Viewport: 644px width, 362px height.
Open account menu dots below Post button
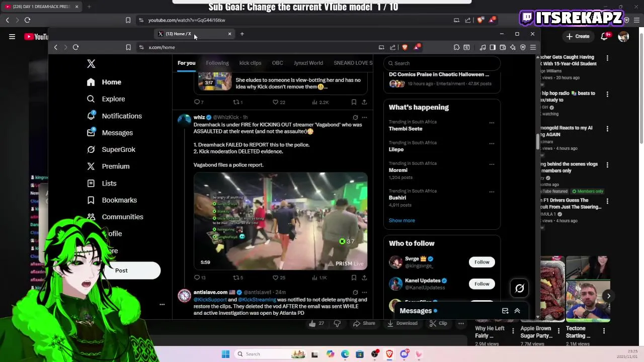coord(162,305)
